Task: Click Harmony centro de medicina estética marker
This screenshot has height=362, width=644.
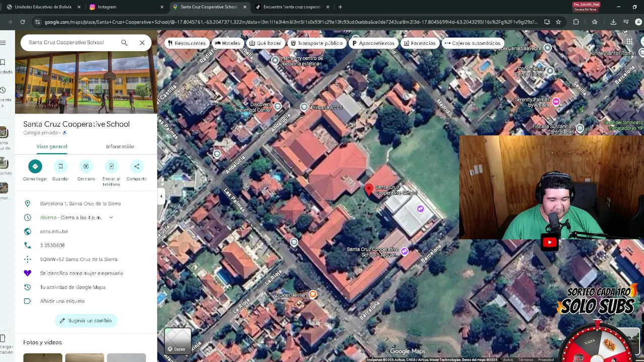Action: point(275,60)
